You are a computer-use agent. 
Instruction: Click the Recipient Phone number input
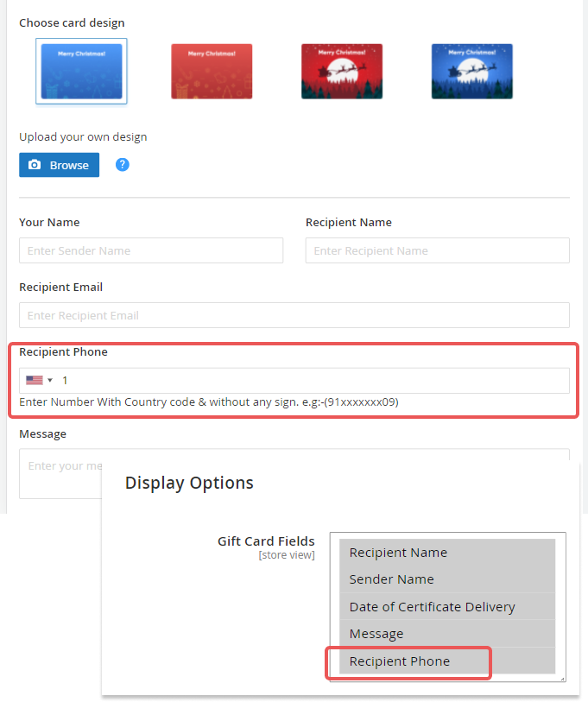coord(311,381)
